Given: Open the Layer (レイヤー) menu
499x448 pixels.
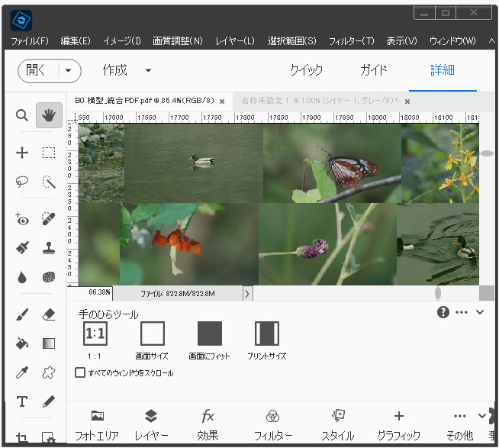Looking at the screenshot, I should coord(235,40).
